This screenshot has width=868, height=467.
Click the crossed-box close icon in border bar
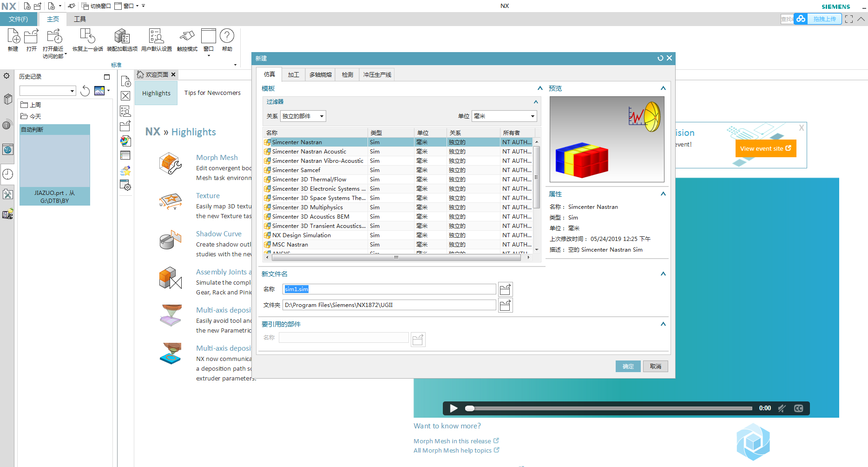pos(125,96)
